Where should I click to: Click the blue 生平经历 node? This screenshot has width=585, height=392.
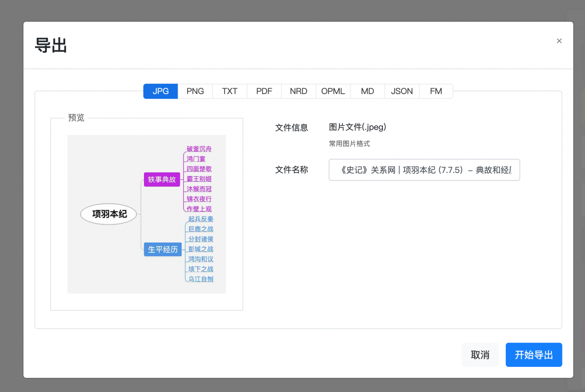163,250
